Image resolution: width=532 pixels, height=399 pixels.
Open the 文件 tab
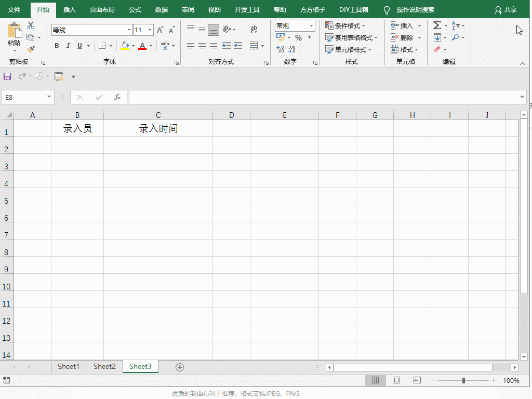click(x=14, y=9)
